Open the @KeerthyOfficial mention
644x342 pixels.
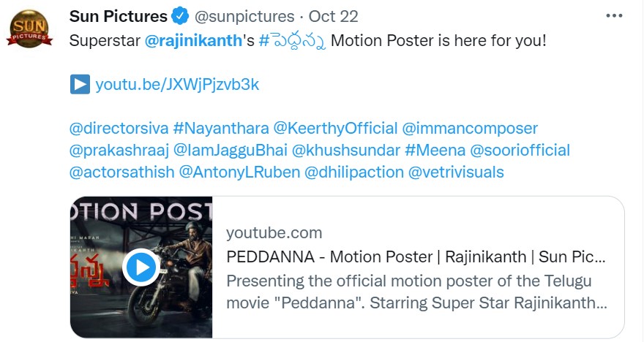coord(335,129)
